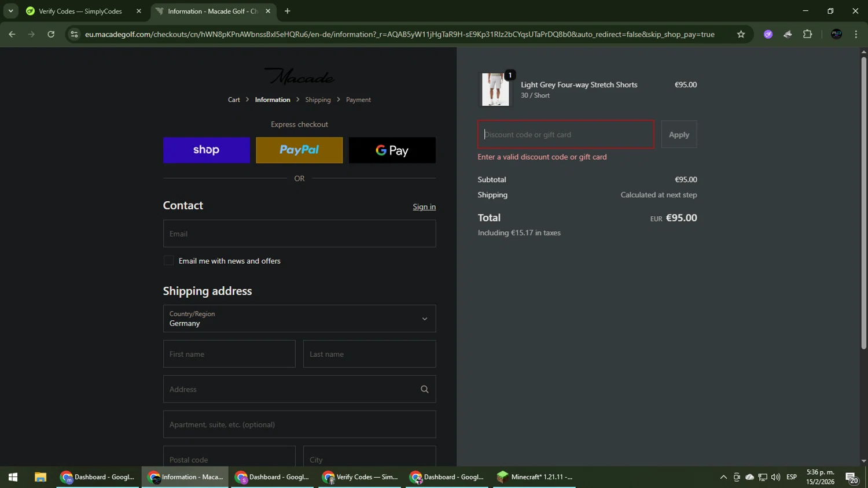The image size is (868, 488).
Task: Switch the ESP input language indicator
Action: tap(792, 477)
